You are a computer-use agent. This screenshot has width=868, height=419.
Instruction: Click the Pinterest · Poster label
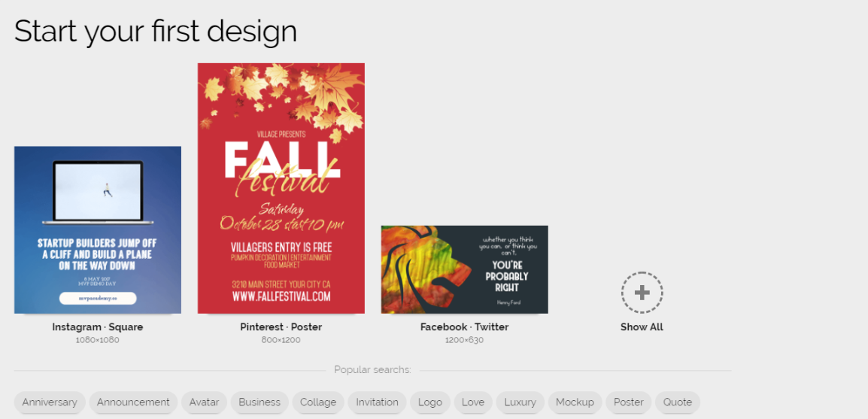tap(281, 327)
